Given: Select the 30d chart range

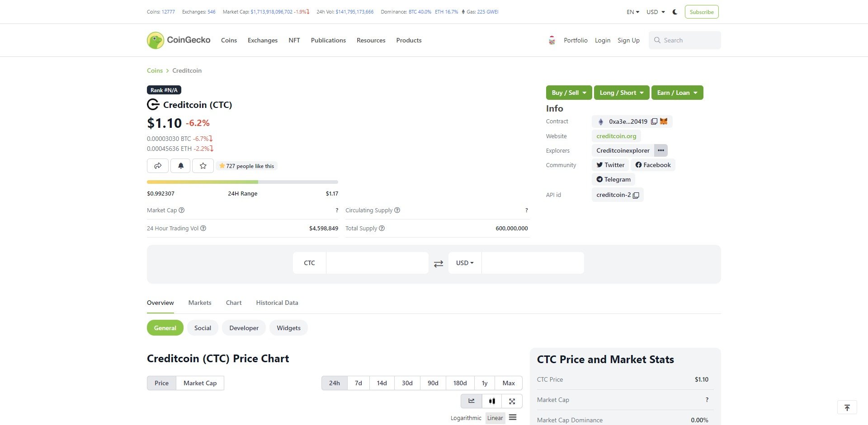Looking at the screenshot, I should (407, 383).
